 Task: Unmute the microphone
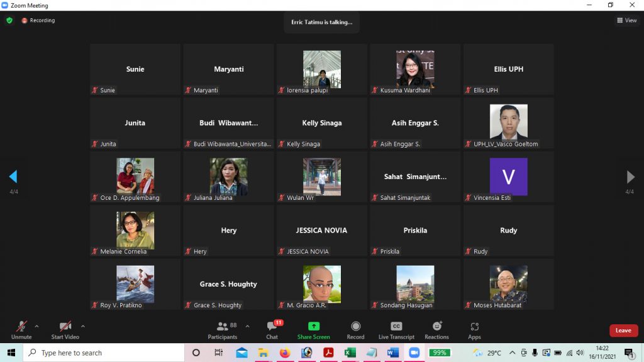pyautogui.click(x=21, y=330)
